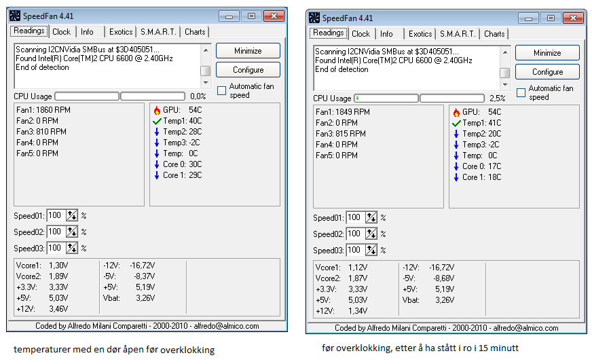Click the Minimize button in right window
The width and height of the screenshot is (592, 364).
[x=547, y=52]
